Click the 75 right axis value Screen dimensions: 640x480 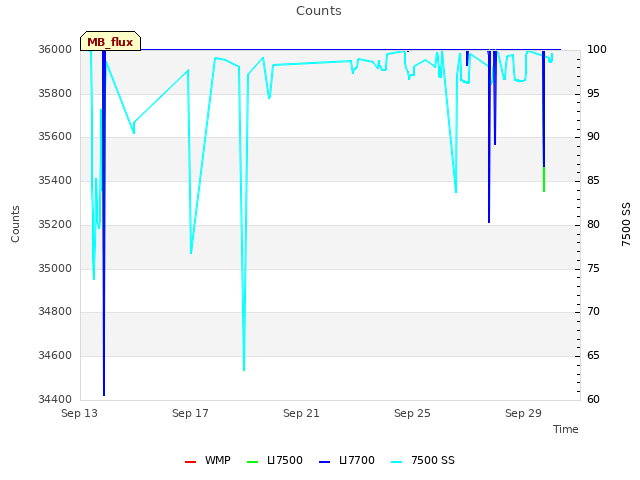point(593,269)
